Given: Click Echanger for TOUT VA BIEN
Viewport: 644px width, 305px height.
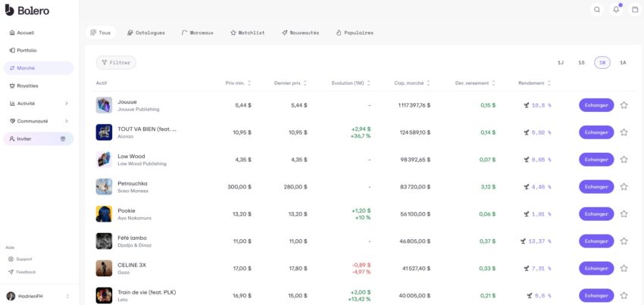Looking at the screenshot, I should pos(596,132).
